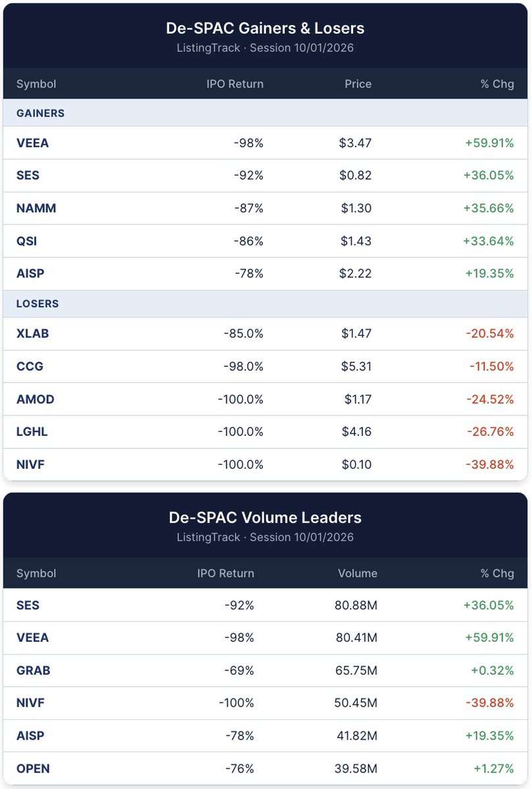Click IPO Return header in Gainers table
532x789 pixels.
tap(230, 84)
